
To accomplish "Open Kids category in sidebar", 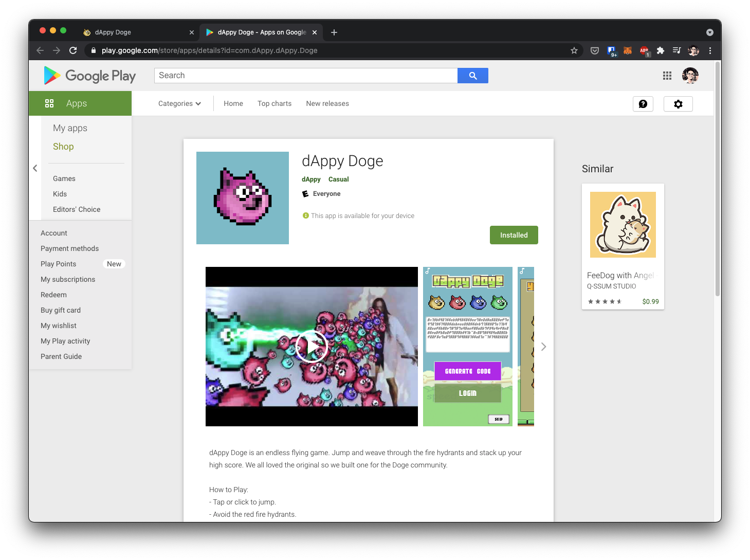I will (60, 194).
